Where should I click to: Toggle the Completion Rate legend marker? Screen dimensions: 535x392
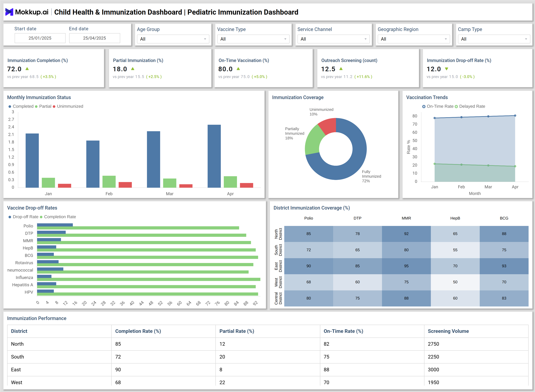click(41, 217)
